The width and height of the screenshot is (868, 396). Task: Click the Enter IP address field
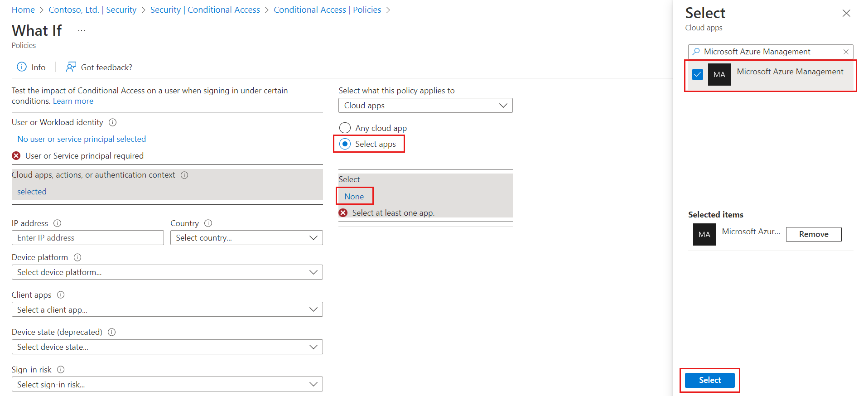point(88,238)
